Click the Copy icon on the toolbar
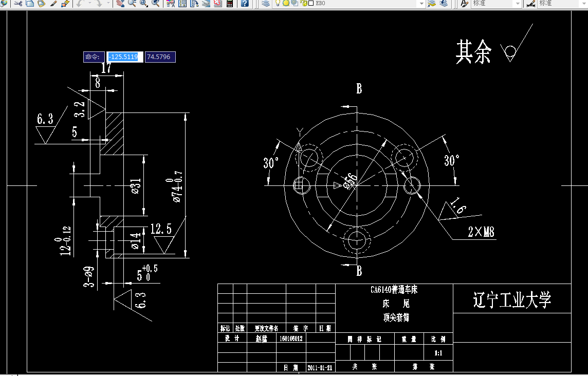The height and width of the screenshot is (376, 588). [29, 4]
